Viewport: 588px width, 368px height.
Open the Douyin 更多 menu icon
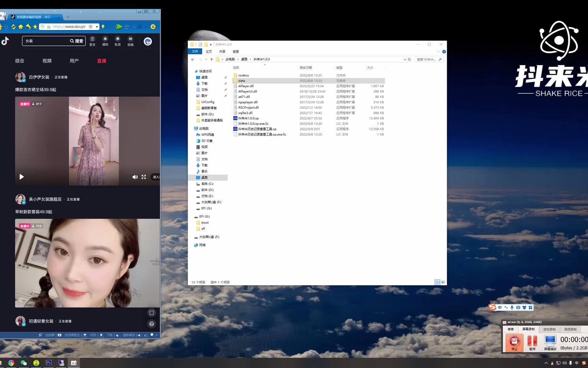pyautogui.click(x=92, y=41)
